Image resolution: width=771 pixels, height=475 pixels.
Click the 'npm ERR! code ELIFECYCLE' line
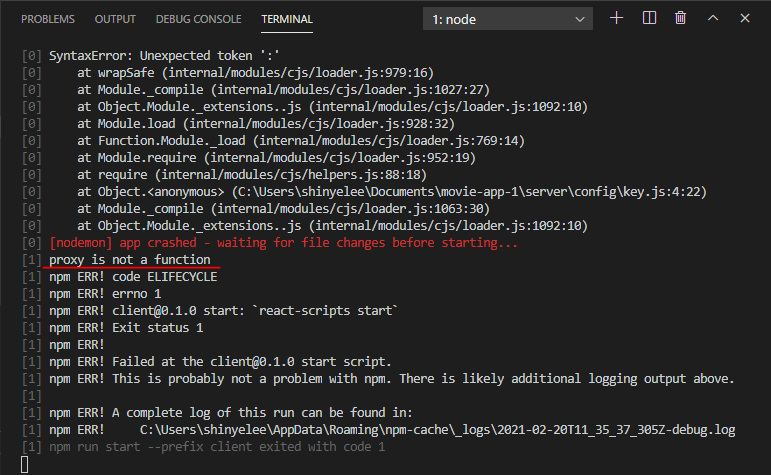coord(133,277)
